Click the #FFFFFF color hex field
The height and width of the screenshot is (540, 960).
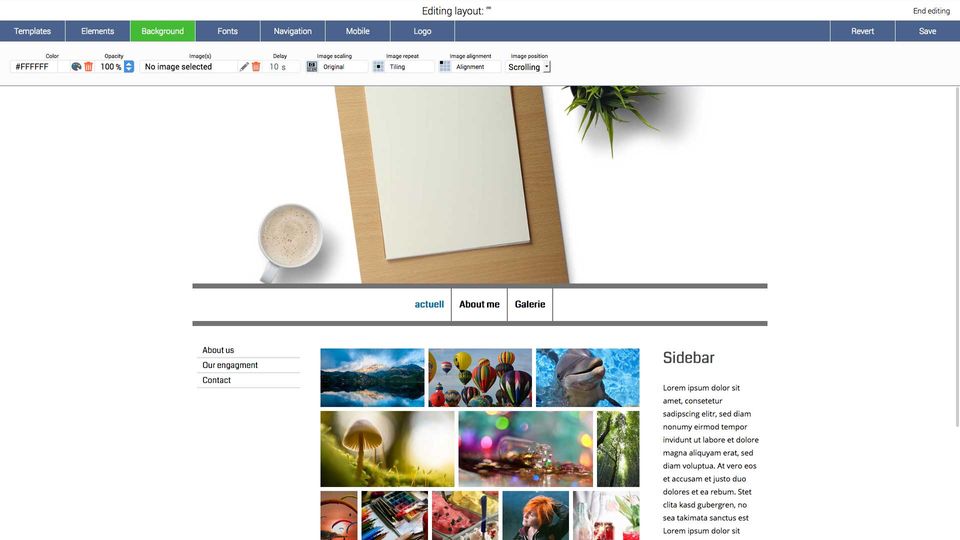pos(35,67)
